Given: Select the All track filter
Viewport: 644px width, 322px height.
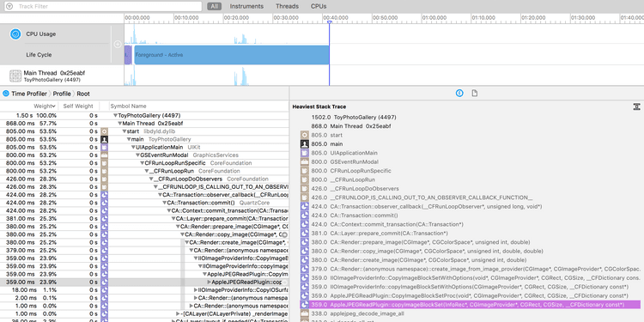Looking at the screenshot, I should click(x=214, y=6).
